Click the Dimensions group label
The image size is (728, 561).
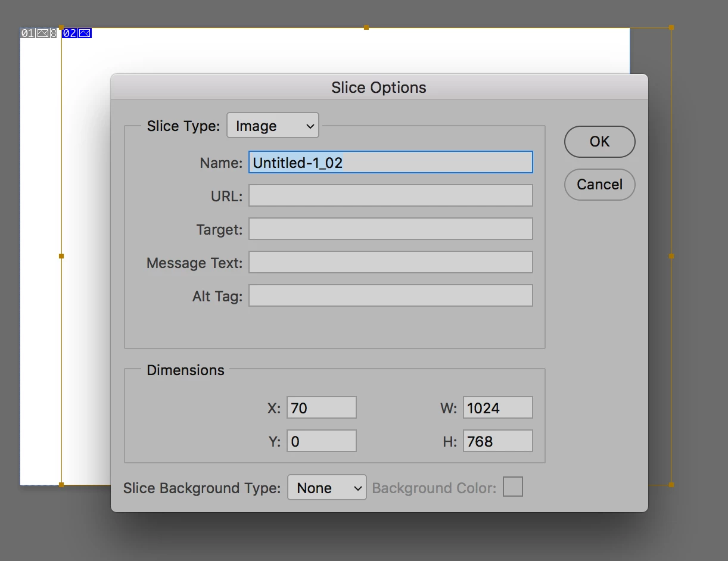pyautogui.click(x=185, y=370)
